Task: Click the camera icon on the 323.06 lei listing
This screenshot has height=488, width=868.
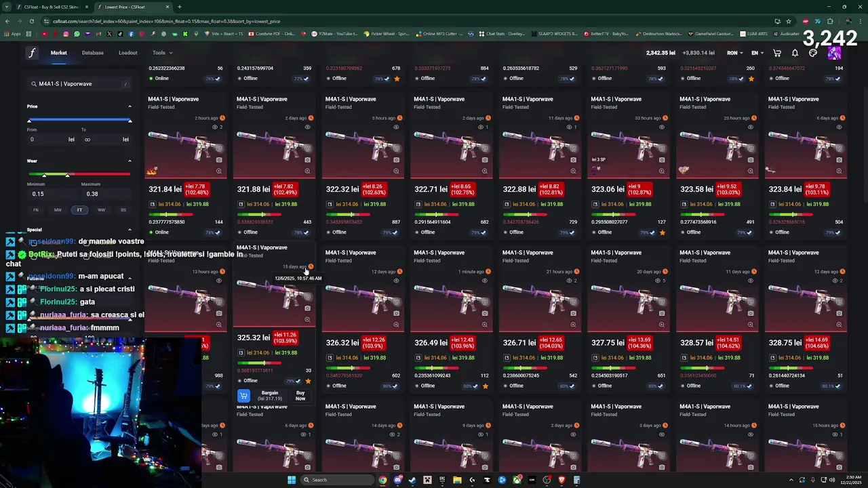Action: click(662, 161)
